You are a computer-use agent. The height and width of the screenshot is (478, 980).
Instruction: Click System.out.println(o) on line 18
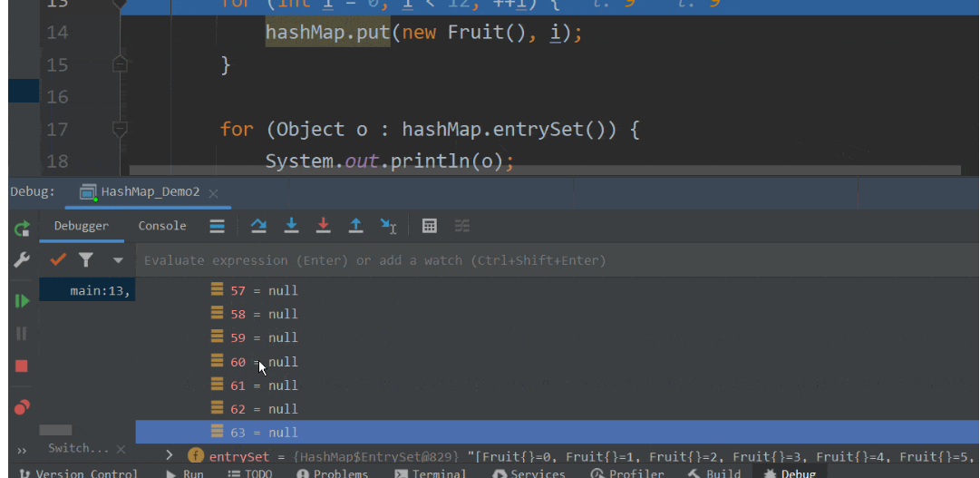384,161
